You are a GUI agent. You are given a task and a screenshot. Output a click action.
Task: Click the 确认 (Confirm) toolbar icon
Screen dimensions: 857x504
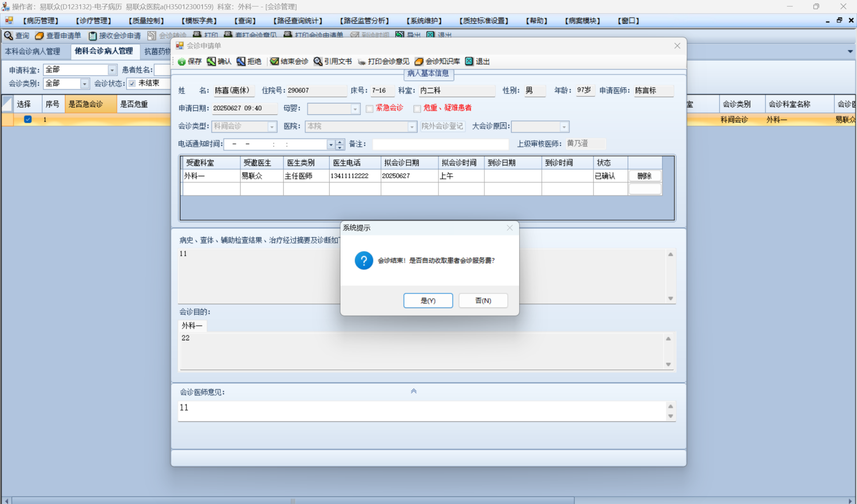(211, 62)
